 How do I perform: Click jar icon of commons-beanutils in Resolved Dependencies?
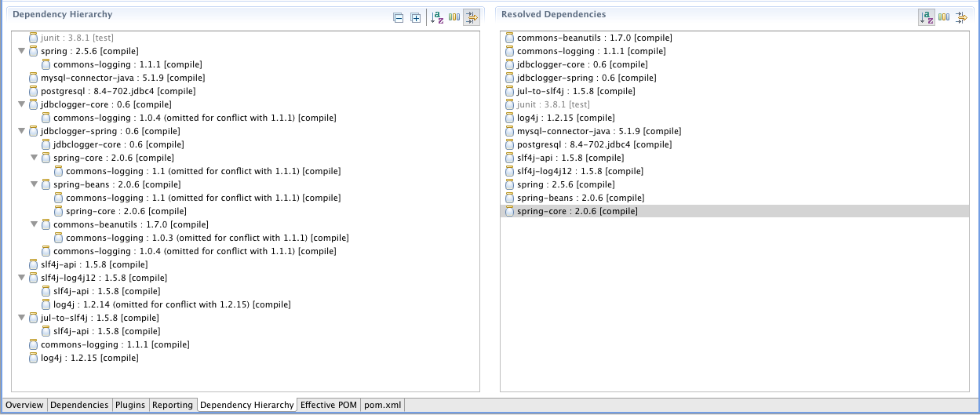pyautogui.click(x=509, y=38)
